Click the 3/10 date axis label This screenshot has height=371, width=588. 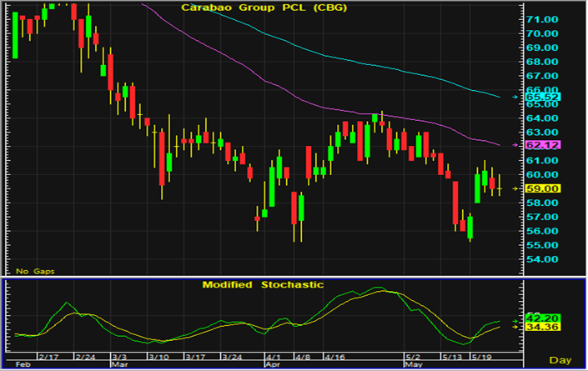coord(158,357)
